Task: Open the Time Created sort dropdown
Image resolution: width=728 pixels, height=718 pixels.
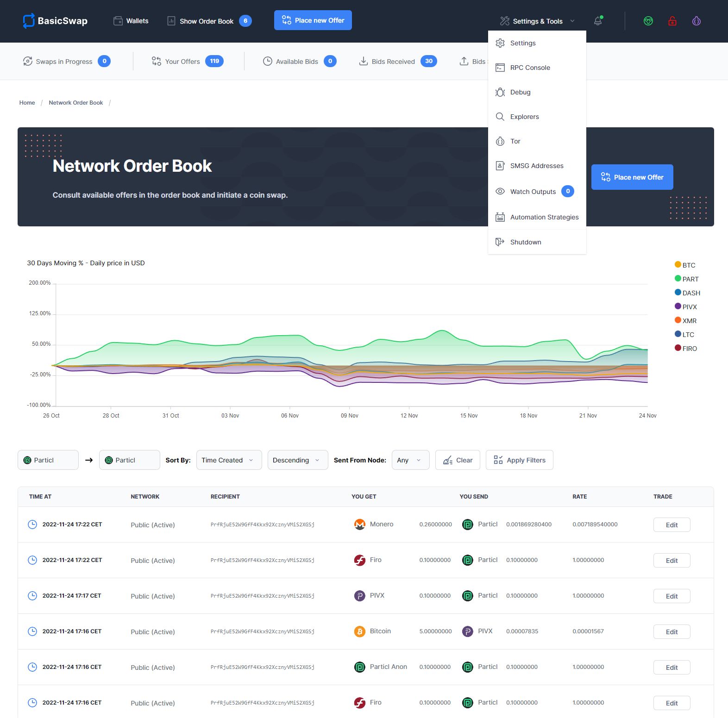Action: (x=229, y=460)
